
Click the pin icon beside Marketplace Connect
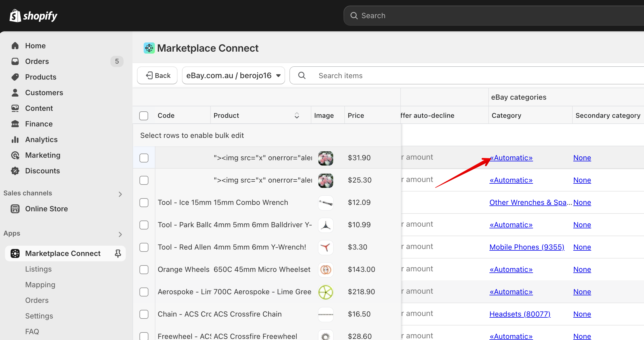(118, 253)
